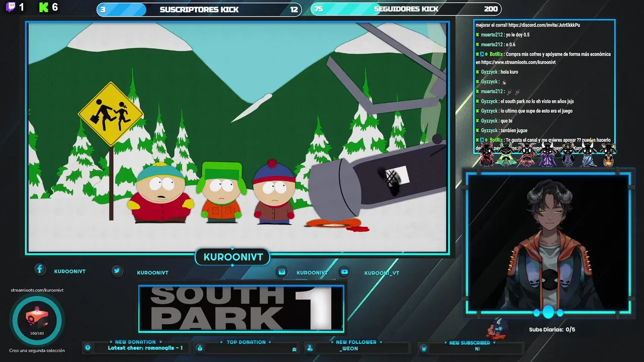Click the 'Subs Diarias: 0/5' counter
This screenshot has height=362, width=644.
pyautogui.click(x=552, y=330)
